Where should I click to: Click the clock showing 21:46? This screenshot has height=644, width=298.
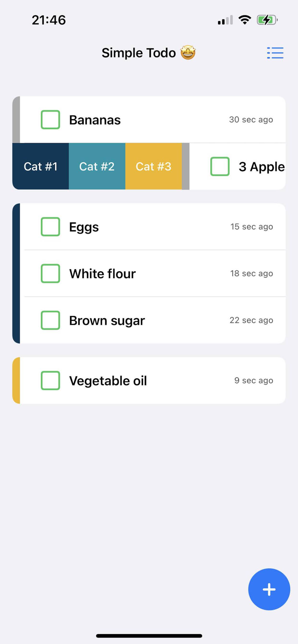point(49,19)
